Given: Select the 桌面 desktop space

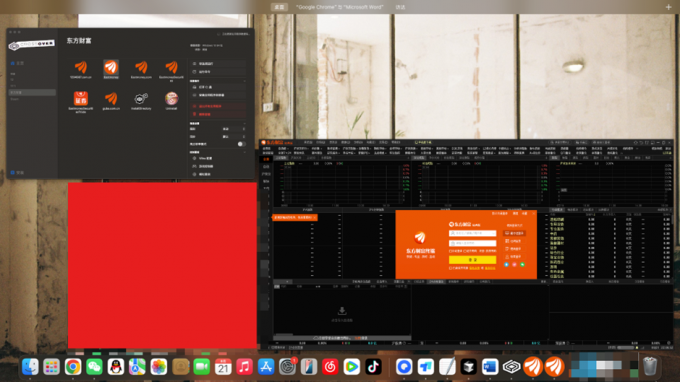Looking at the screenshot, I should (x=279, y=7).
